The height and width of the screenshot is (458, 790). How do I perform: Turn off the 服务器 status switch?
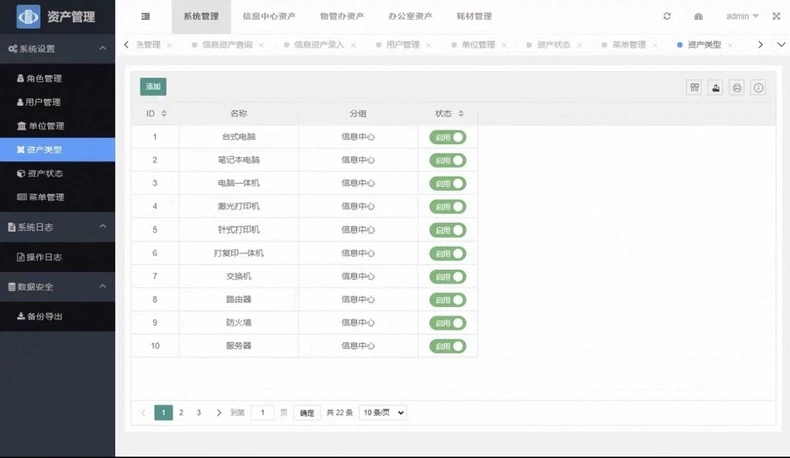(447, 346)
